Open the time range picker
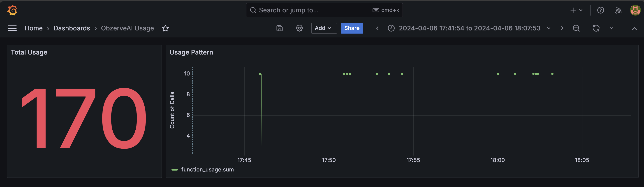This screenshot has width=644, height=187. tap(469, 28)
